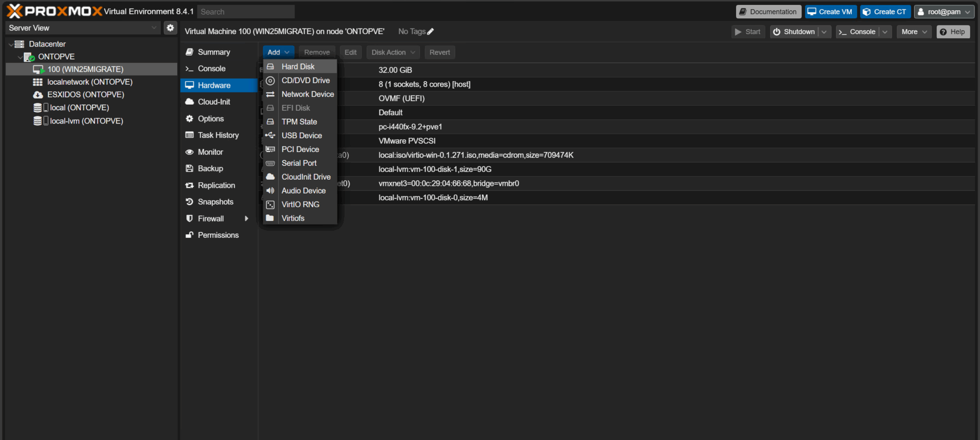The image size is (980, 440).
Task: Edit tags with pencil icon
Action: point(430,32)
